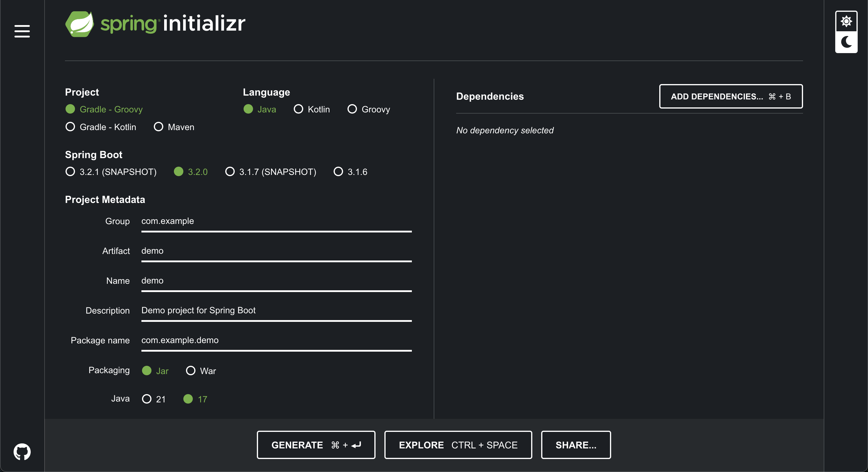Select Maven project type
This screenshot has height=472, width=868.
pyautogui.click(x=174, y=127)
